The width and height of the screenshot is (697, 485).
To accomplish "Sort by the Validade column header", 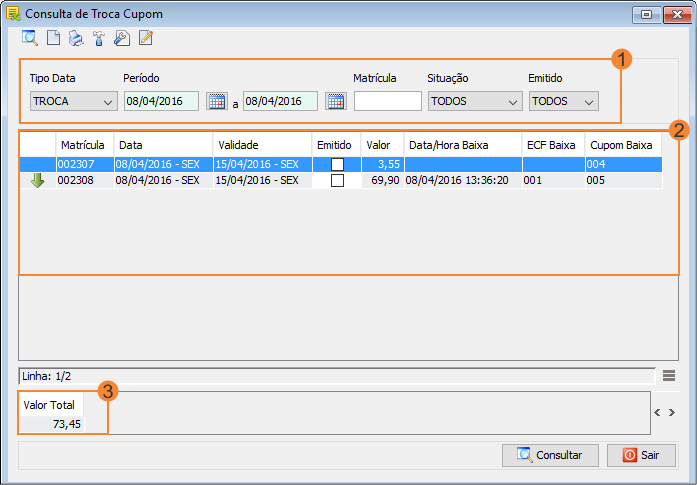I will (x=262, y=145).
